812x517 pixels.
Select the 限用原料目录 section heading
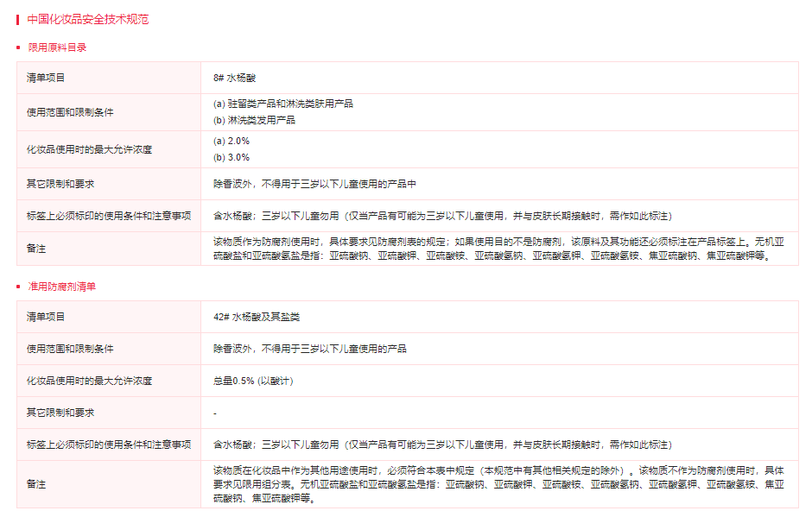tap(58, 49)
